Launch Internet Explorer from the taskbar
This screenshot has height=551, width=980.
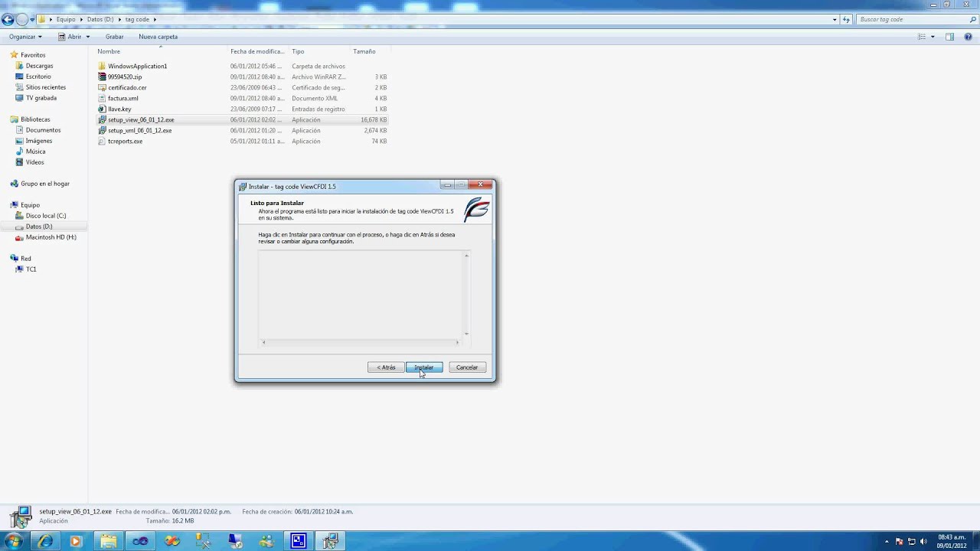pos(45,541)
